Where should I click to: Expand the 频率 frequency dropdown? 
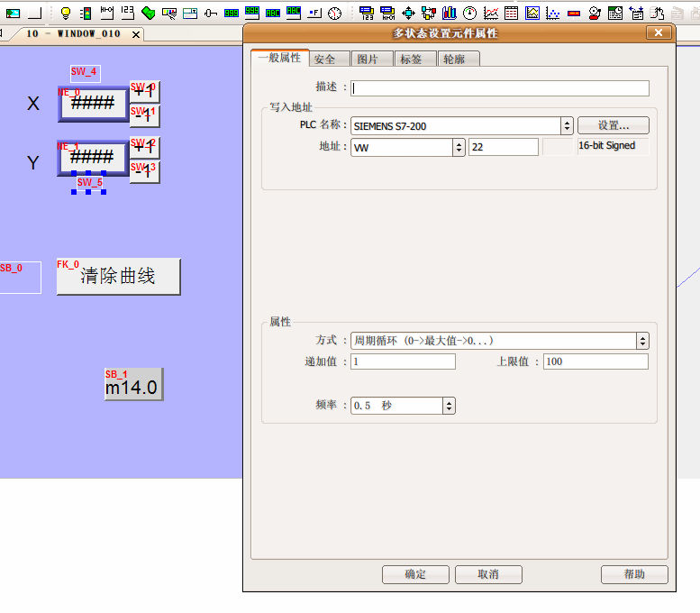click(x=449, y=407)
